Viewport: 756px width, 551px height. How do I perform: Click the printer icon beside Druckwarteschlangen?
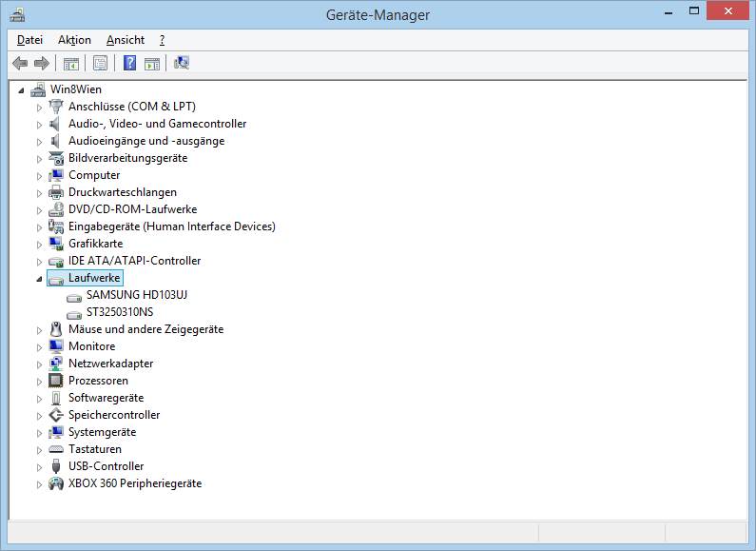tap(56, 192)
